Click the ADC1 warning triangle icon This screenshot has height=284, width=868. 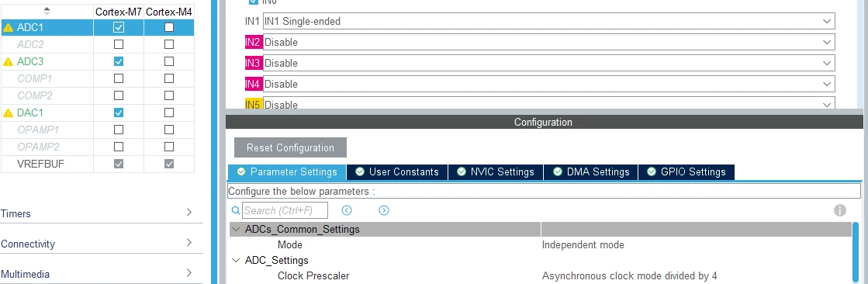coord(8,27)
